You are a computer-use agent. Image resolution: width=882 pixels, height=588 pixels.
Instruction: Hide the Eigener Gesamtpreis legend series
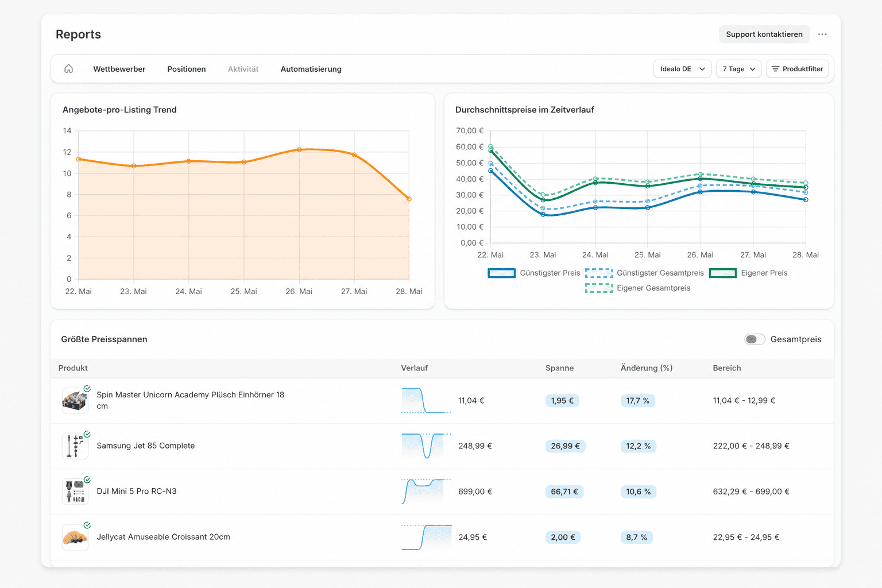tap(637, 288)
